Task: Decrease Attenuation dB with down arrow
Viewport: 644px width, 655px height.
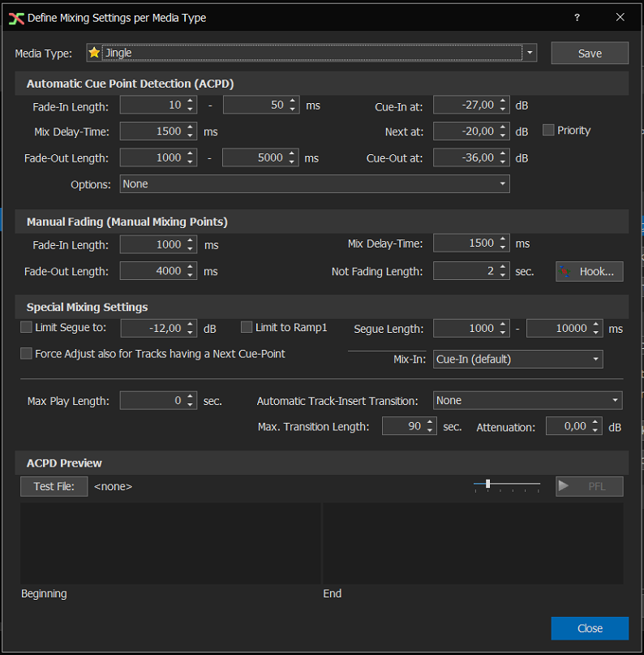Action: pyautogui.click(x=596, y=431)
